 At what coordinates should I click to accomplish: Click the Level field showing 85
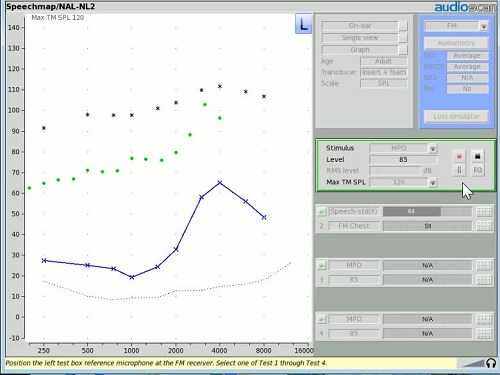pos(403,160)
